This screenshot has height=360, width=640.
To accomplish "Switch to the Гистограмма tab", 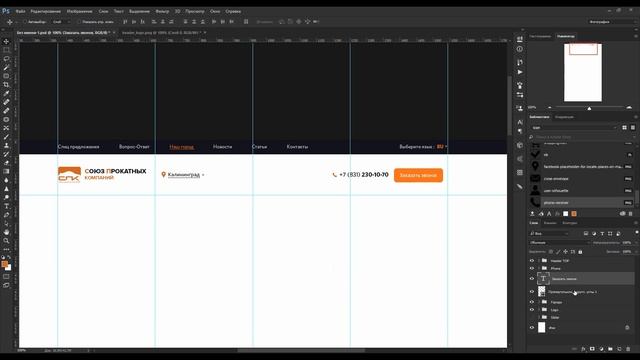I will coord(540,36).
